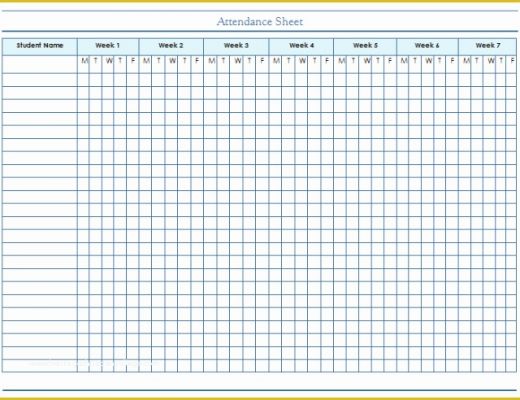This screenshot has width=520, height=400.
Task: Click the W day label under Week 5
Action: [367, 61]
